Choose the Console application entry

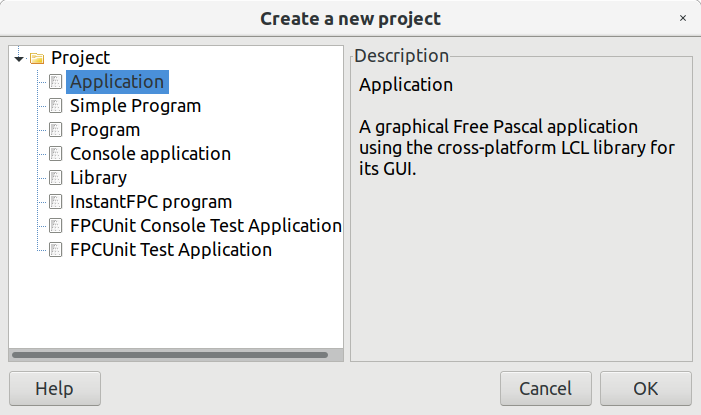(150, 154)
